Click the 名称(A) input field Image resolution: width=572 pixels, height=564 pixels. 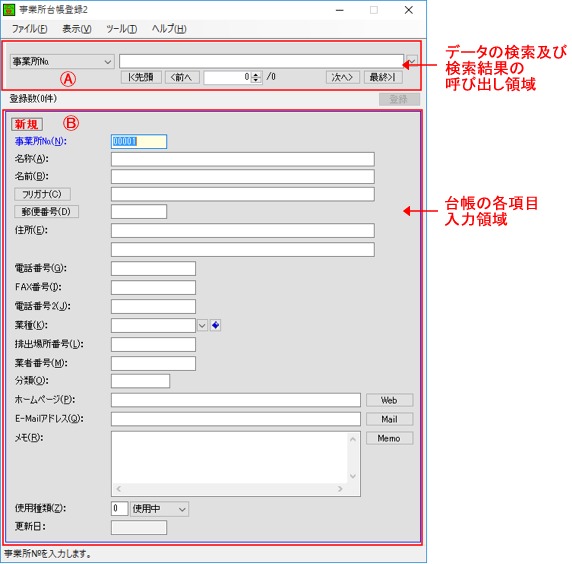pyautogui.click(x=243, y=159)
